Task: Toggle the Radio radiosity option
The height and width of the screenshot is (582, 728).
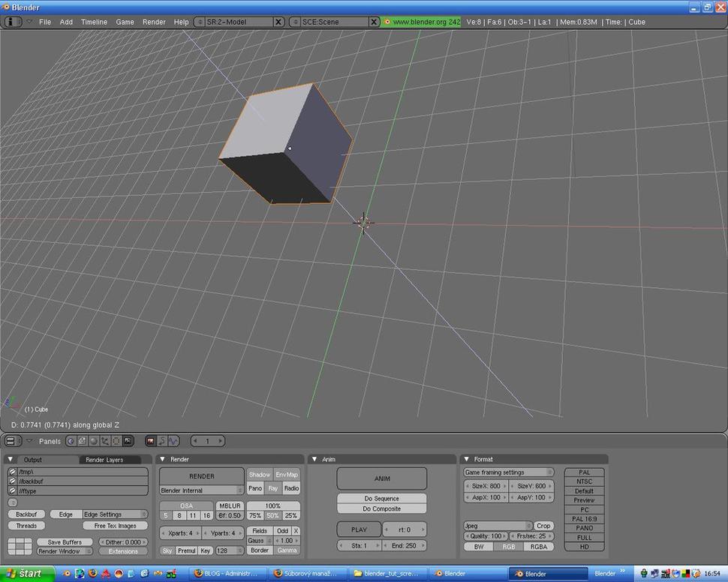Action: [x=291, y=488]
